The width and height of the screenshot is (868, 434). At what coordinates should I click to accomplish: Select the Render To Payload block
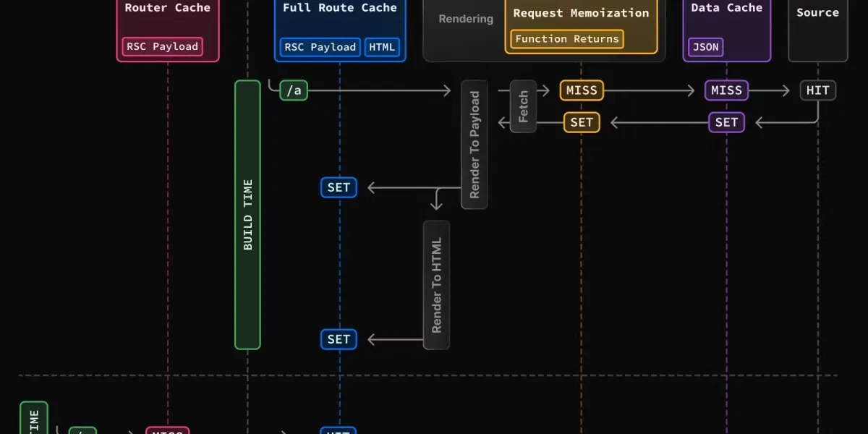click(475, 145)
